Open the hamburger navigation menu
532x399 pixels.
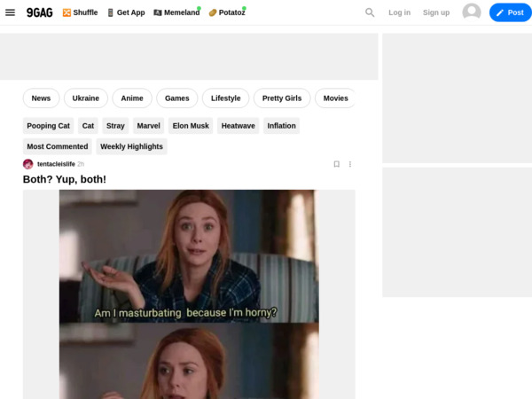(10, 12)
